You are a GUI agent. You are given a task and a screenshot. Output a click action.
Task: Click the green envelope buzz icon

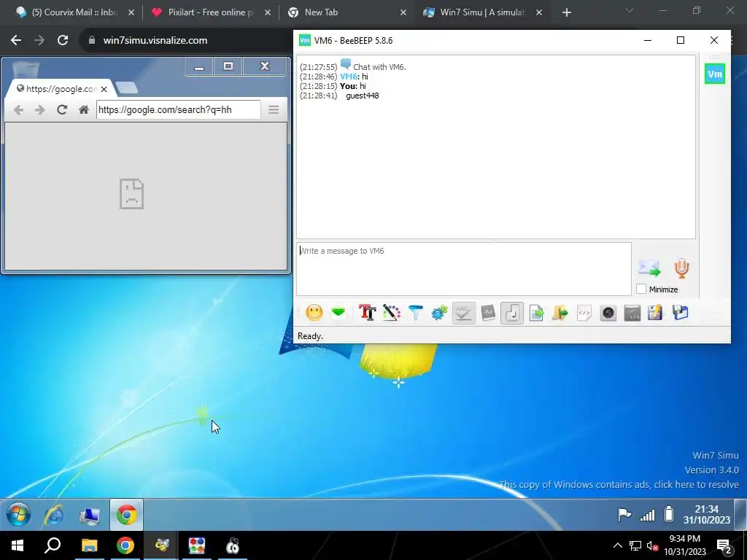tap(338, 313)
